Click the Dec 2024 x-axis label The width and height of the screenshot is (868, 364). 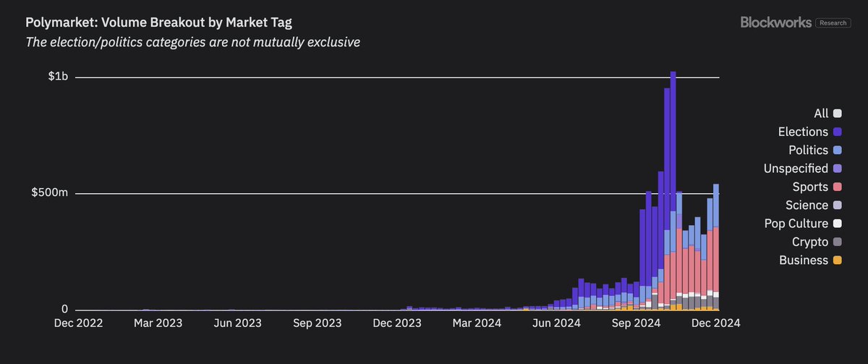(x=715, y=323)
